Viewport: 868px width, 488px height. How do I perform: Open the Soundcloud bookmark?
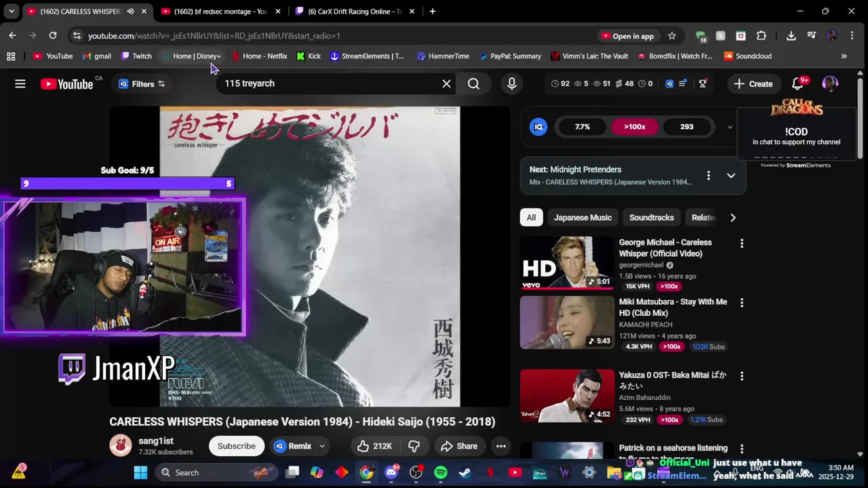pos(747,56)
